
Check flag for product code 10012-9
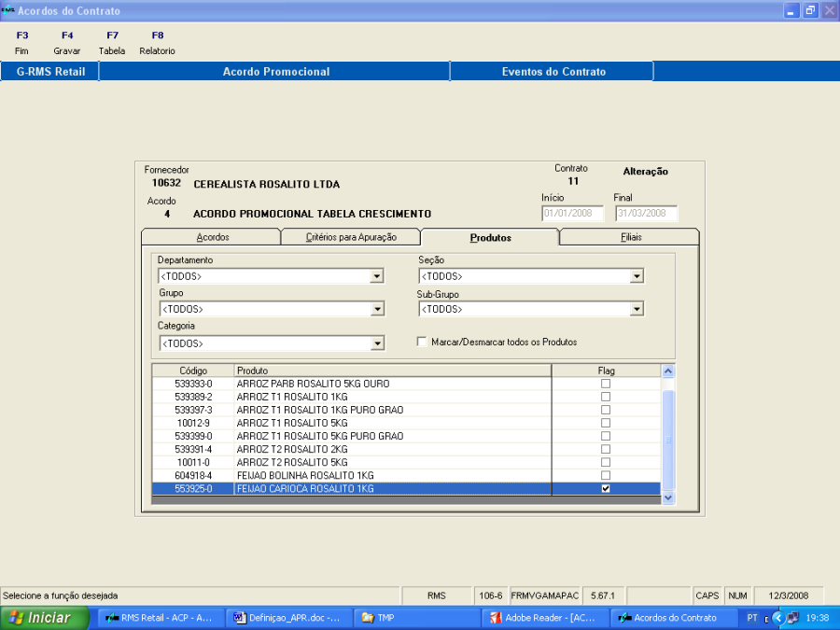606,423
